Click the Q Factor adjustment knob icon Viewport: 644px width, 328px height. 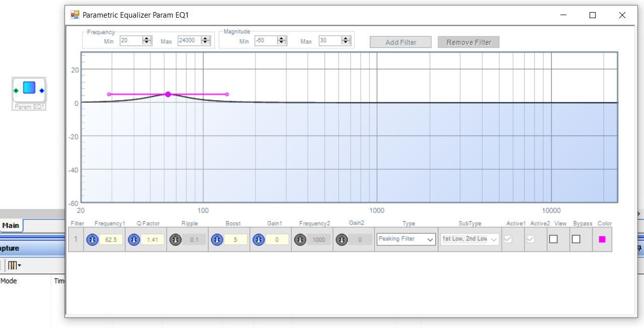[134, 240]
